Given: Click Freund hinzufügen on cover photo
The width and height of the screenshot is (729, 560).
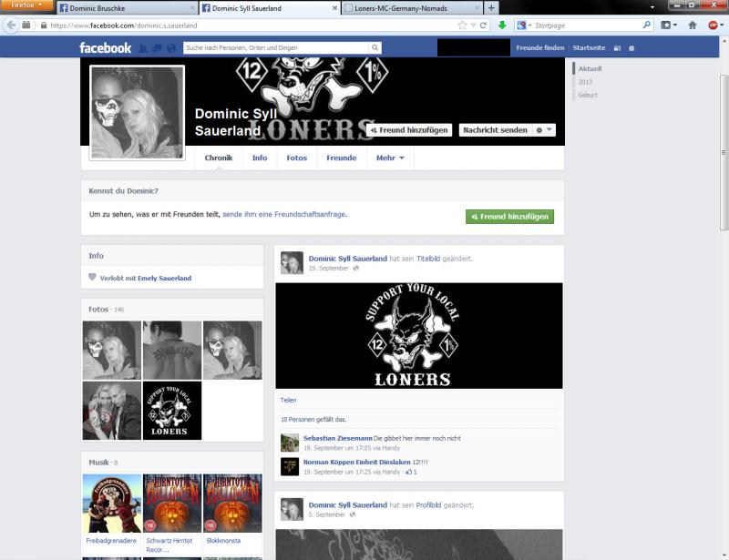Looking at the screenshot, I should [408, 130].
